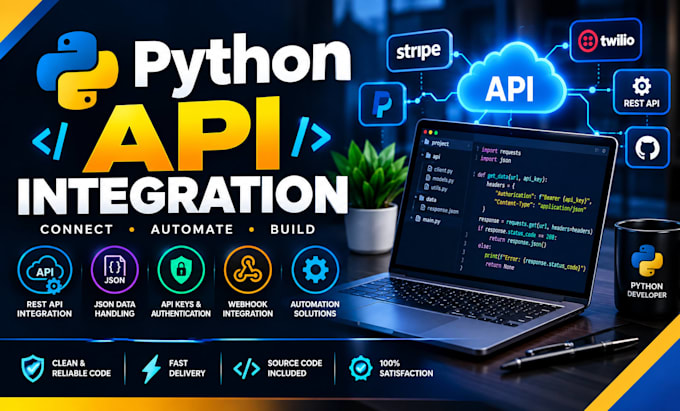Click the Automation Solutions gear icon
680x411 pixels.
[x=315, y=270]
